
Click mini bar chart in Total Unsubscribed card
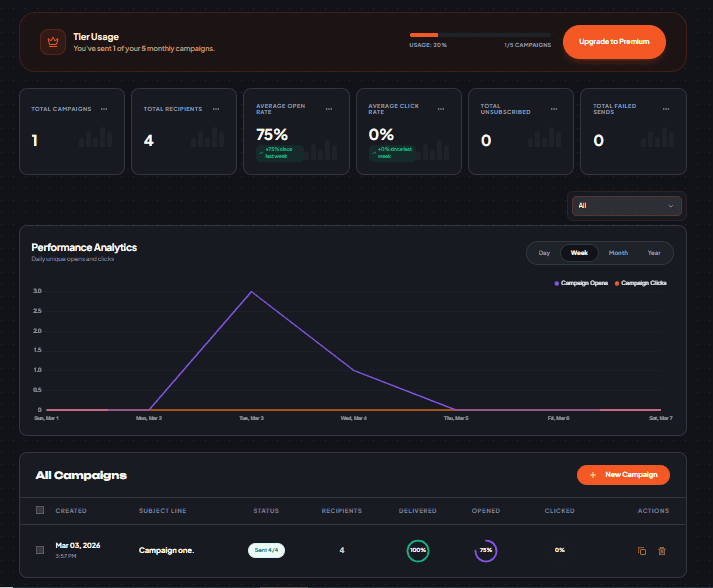pyautogui.click(x=544, y=137)
